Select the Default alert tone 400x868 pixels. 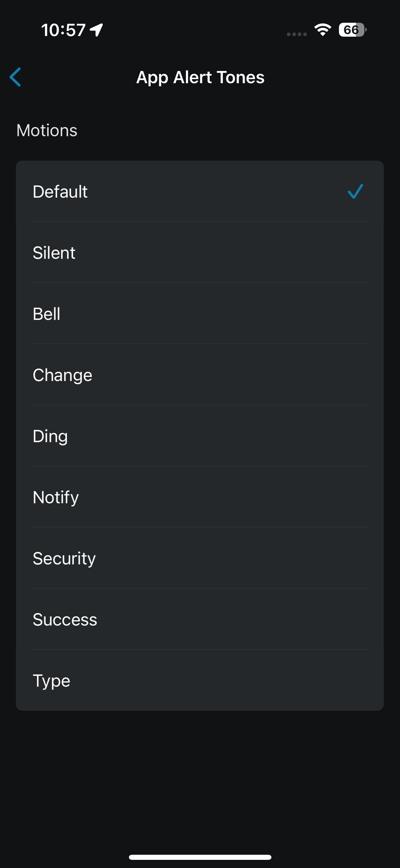click(x=200, y=191)
